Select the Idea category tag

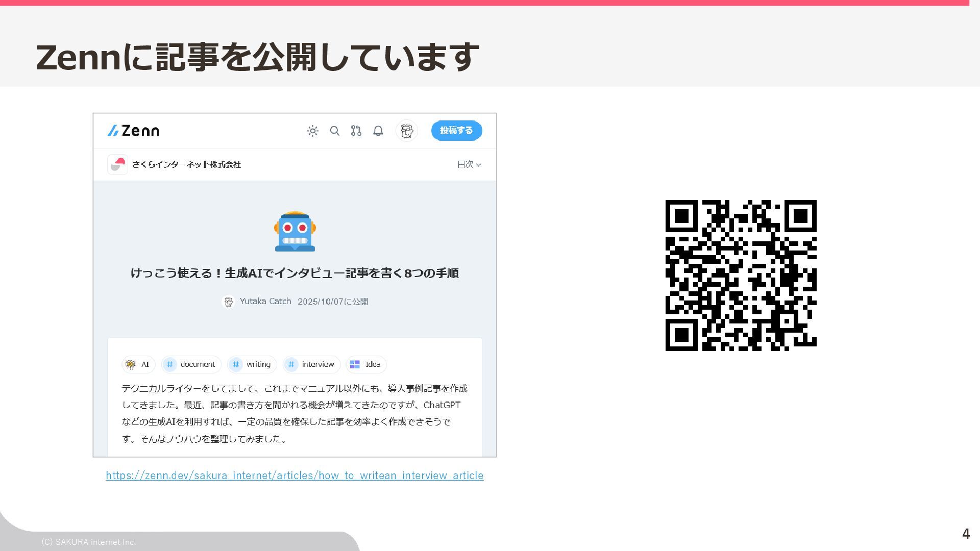click(x=366, y=364)
